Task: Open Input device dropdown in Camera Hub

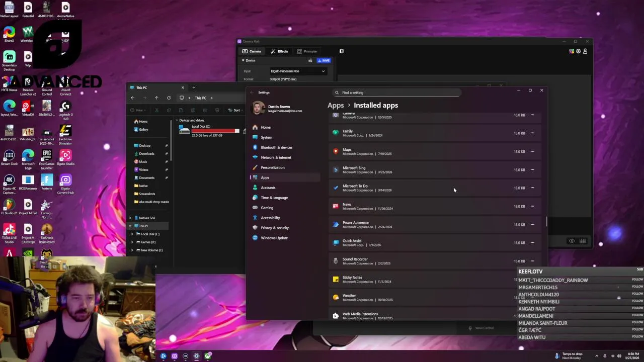Action: 298,71
